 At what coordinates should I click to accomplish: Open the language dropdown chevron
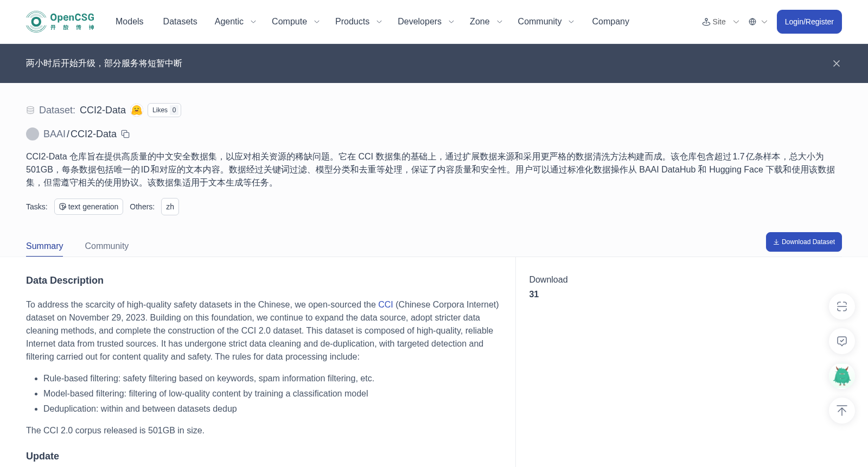[x=764, y=22]
